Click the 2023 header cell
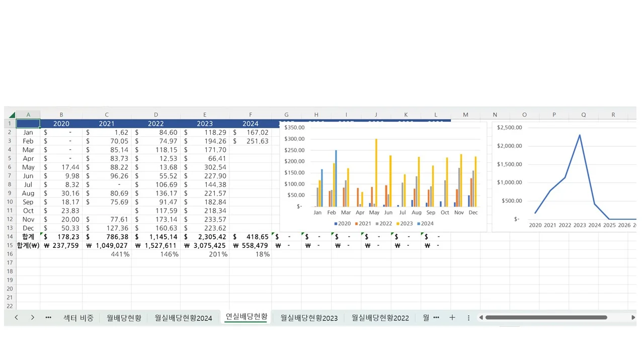 205,124
